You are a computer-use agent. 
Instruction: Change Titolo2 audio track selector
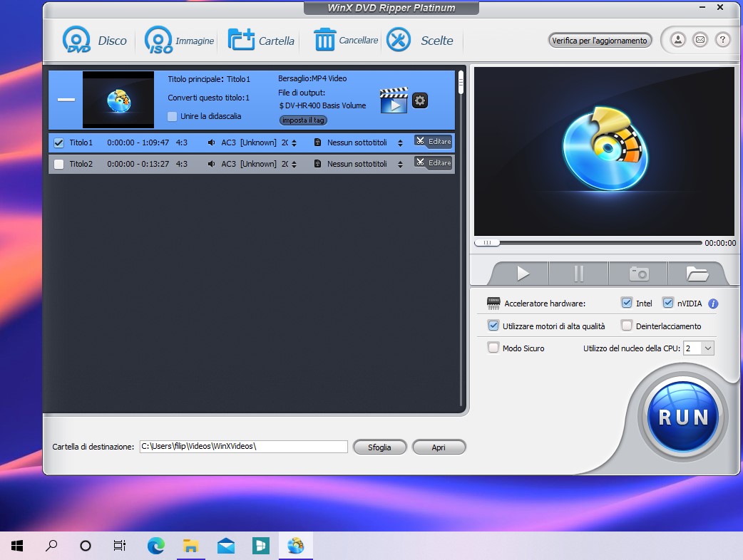(294, 165)
